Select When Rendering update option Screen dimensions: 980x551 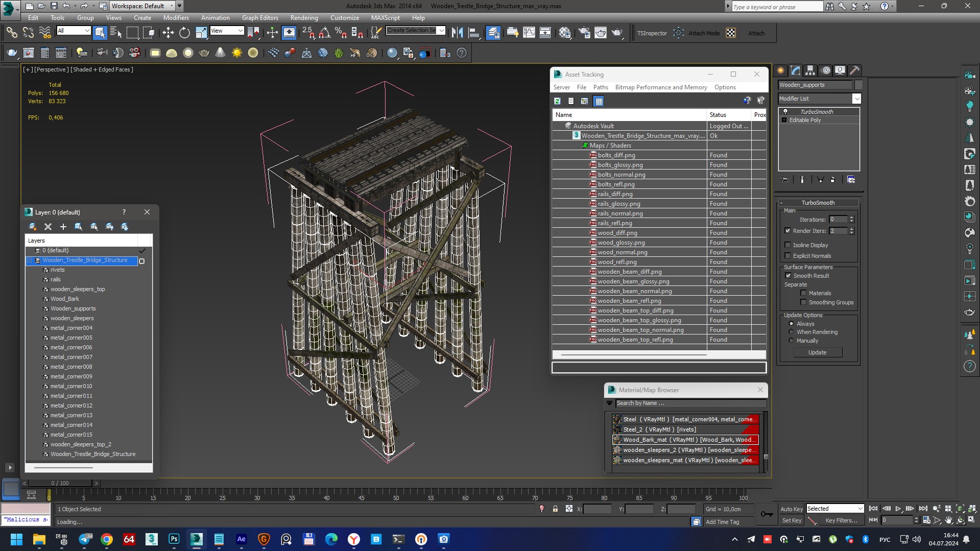click(791, 331)
